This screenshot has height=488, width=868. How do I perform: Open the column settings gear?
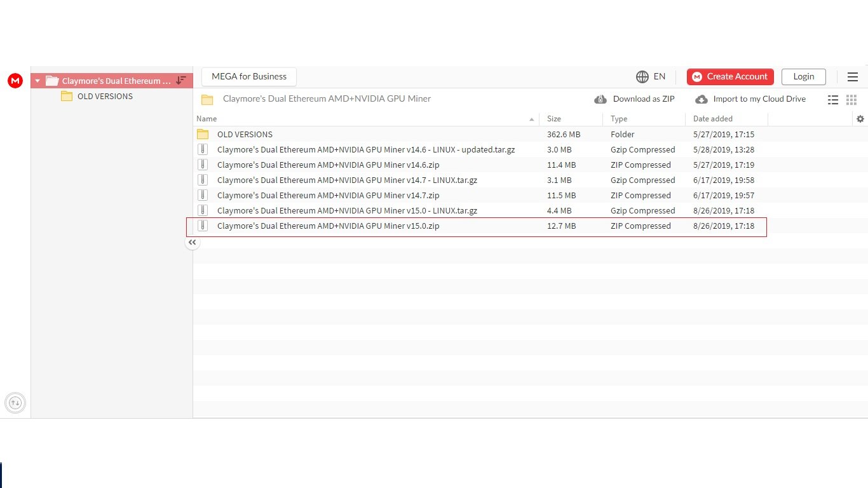[860, 119]
